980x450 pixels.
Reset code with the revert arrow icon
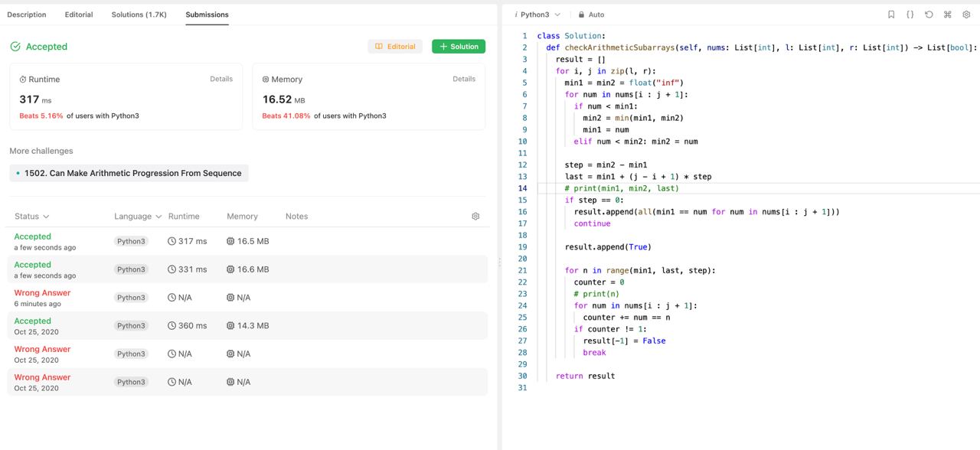point(929,15)
